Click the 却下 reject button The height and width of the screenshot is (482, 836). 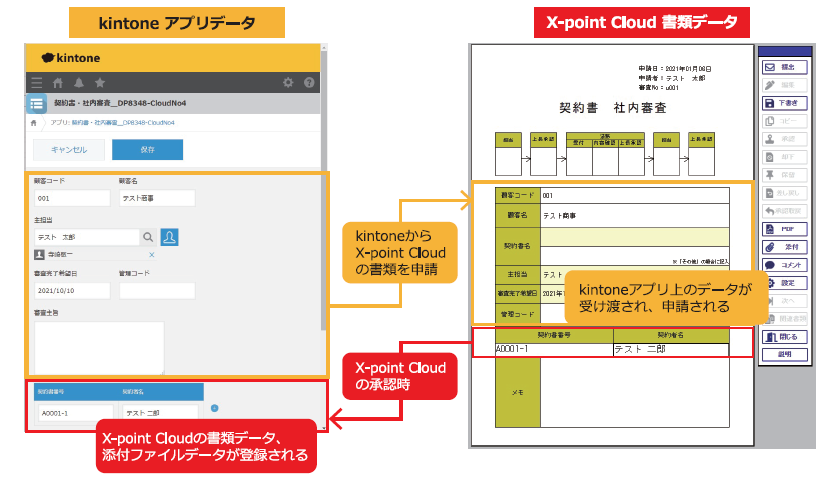pyautogui.click(x=784, y=157)
